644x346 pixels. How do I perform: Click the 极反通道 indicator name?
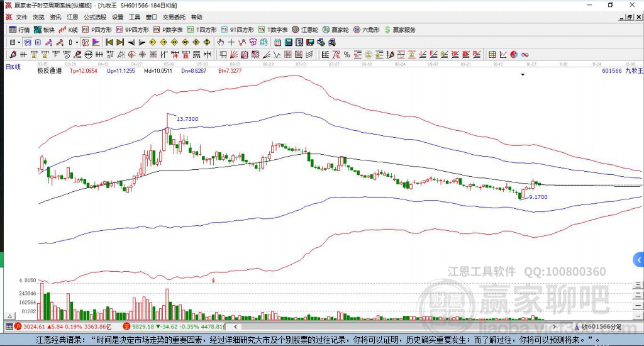50,70
